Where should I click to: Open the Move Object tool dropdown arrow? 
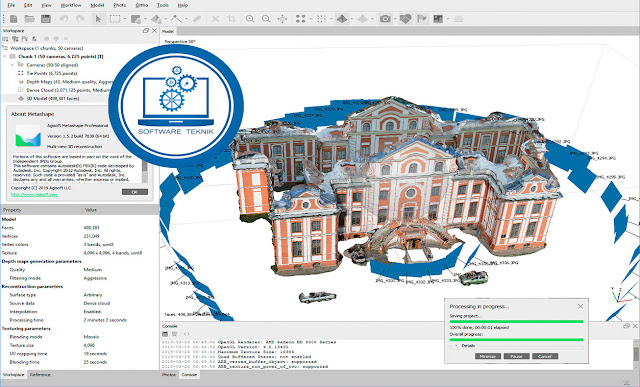coord(166,19)
